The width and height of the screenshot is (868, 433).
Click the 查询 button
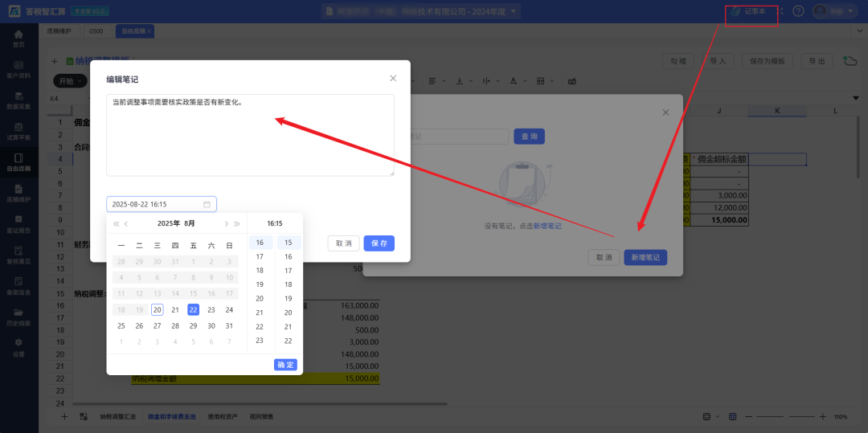[529, 137]
